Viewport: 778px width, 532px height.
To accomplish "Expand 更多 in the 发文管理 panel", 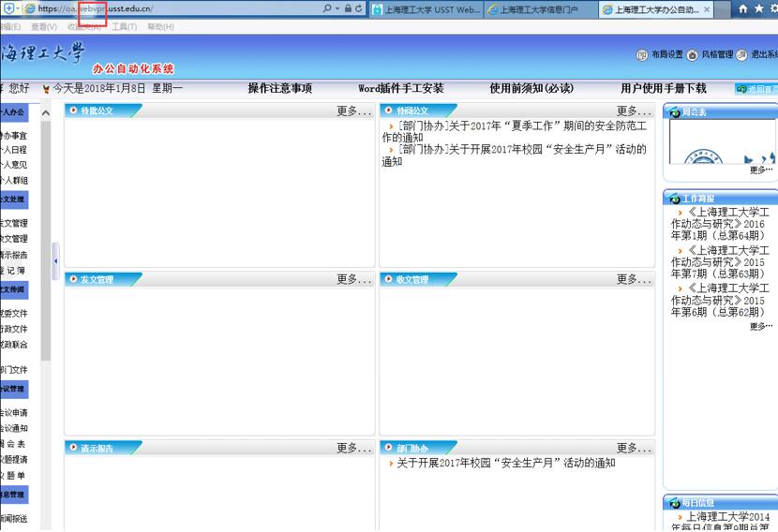I will [354, 279].
